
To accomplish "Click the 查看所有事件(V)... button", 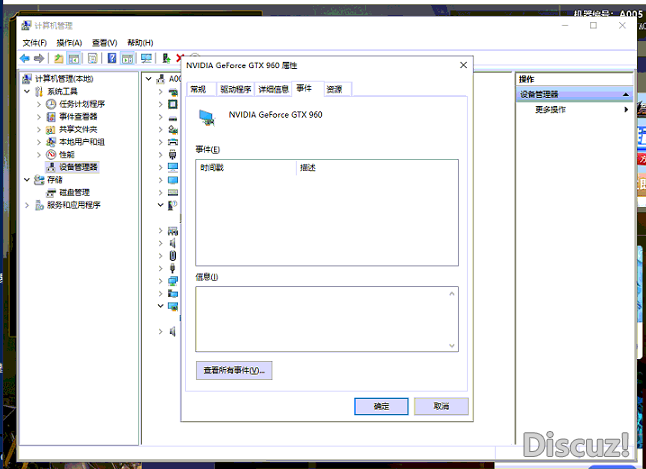I will [234, 371].
